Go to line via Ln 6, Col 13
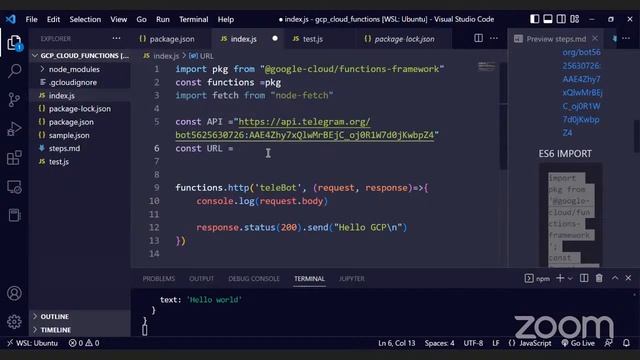This screenshot has width=640, height=360. click(396, 343)
